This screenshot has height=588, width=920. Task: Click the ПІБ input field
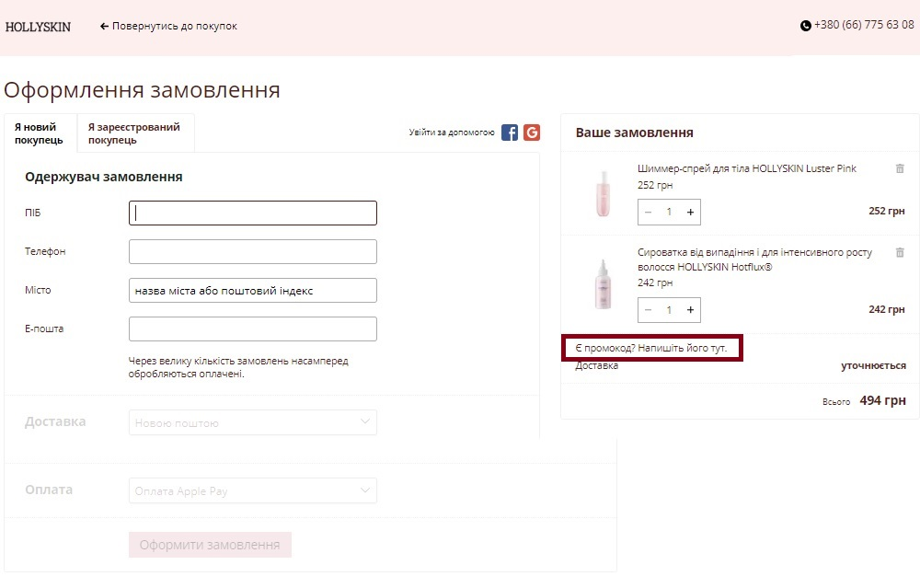(x=253, y=213)
